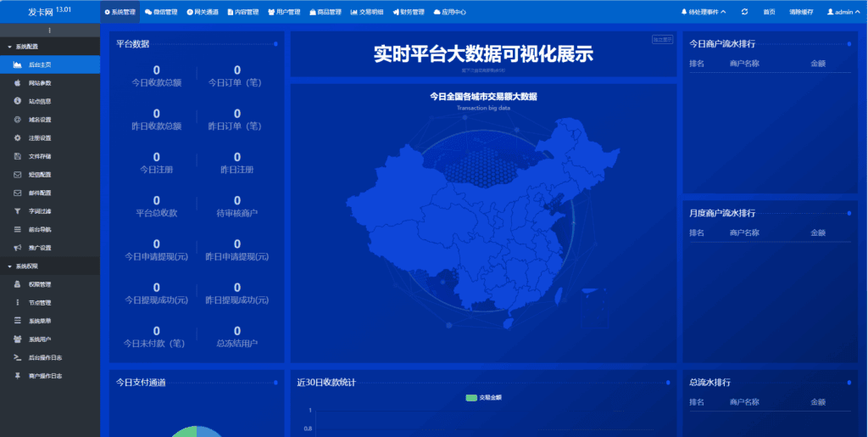
Task: Collapse the 系统配置 sidebar group
Action: coord(50,47)
